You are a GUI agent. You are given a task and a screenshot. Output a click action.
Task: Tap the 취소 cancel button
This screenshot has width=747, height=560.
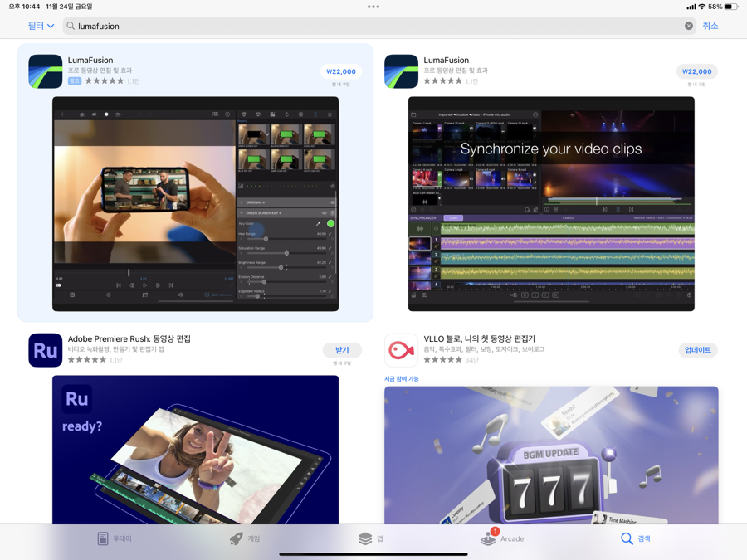pos(710,26)
